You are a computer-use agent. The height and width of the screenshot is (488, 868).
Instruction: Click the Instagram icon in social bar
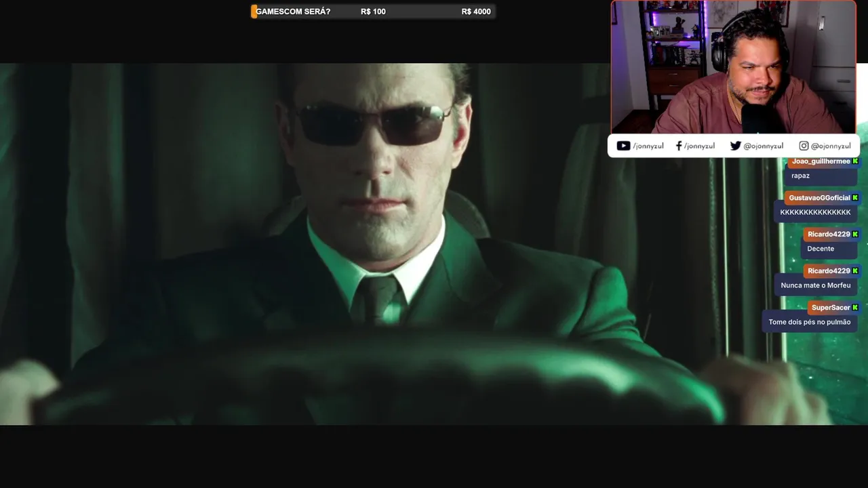804,146
